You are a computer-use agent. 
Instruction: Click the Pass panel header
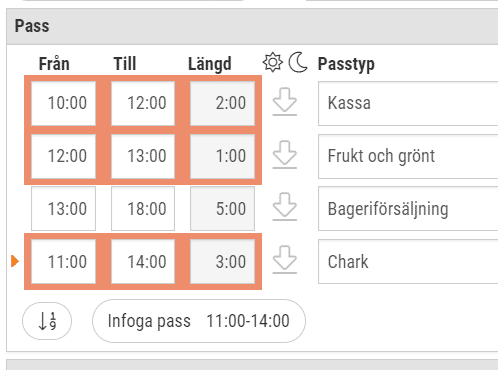click(252, 26)
